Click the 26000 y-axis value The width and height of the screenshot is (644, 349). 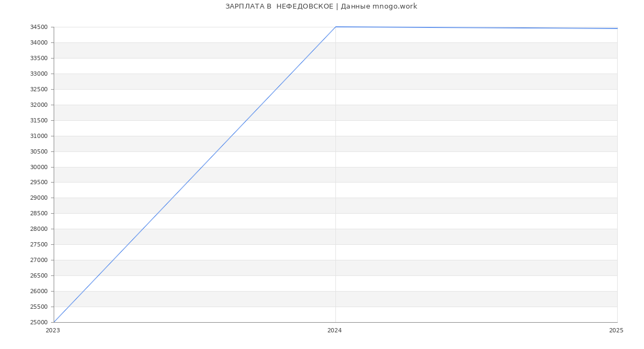click(x=39, y=292)
